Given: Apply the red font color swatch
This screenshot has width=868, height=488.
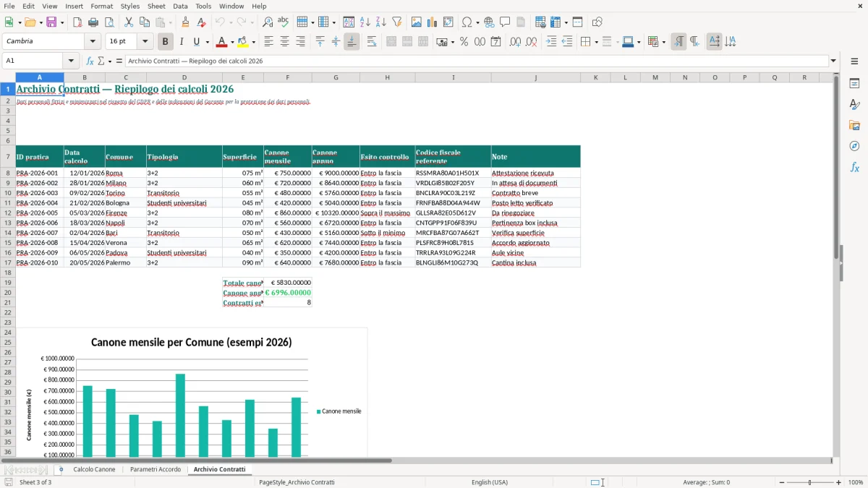Looking at the screenshot, I should point(221,42).
